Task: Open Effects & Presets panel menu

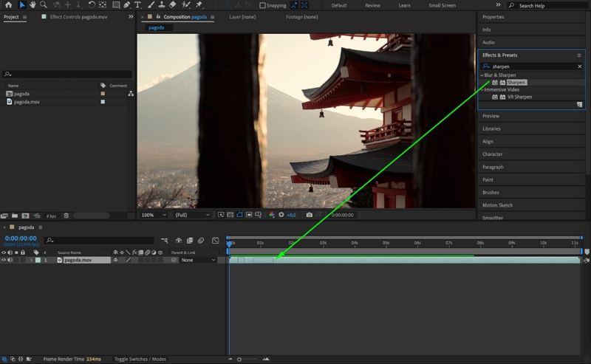Action: (579, 55)
